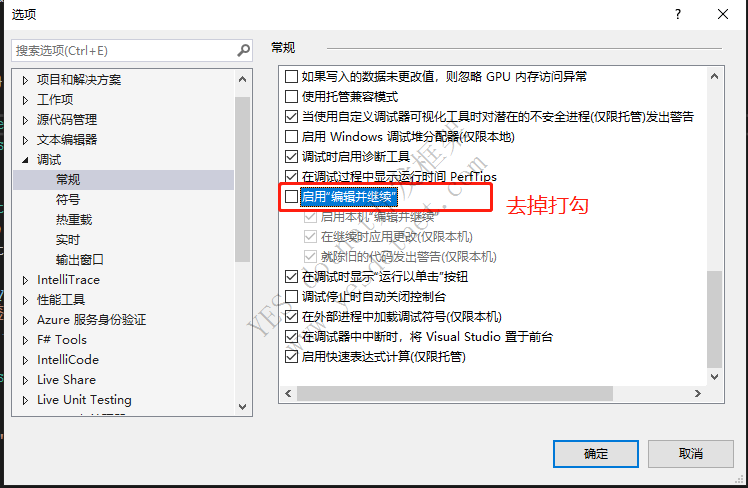Image resolution: width=748 pixels, height=488 pixels.
Task: Uncheck 调试时启用诊断工具 checkbox
Action: [291, 156]
